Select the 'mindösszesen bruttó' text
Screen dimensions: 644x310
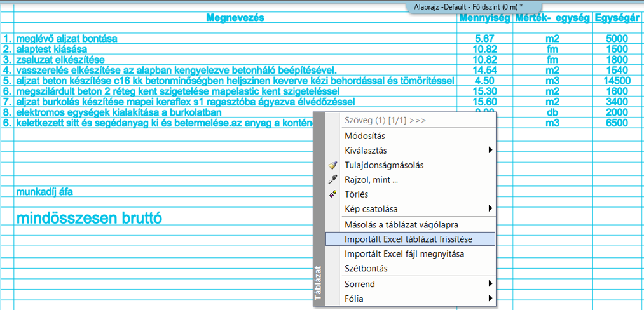coord(89,219)
